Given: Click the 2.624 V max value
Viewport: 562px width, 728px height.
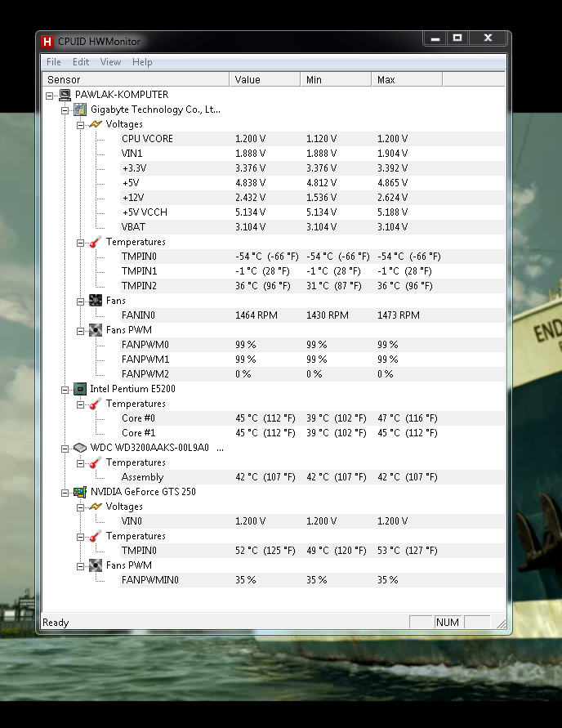Looking at the screenshot, I should click(393, 198).
